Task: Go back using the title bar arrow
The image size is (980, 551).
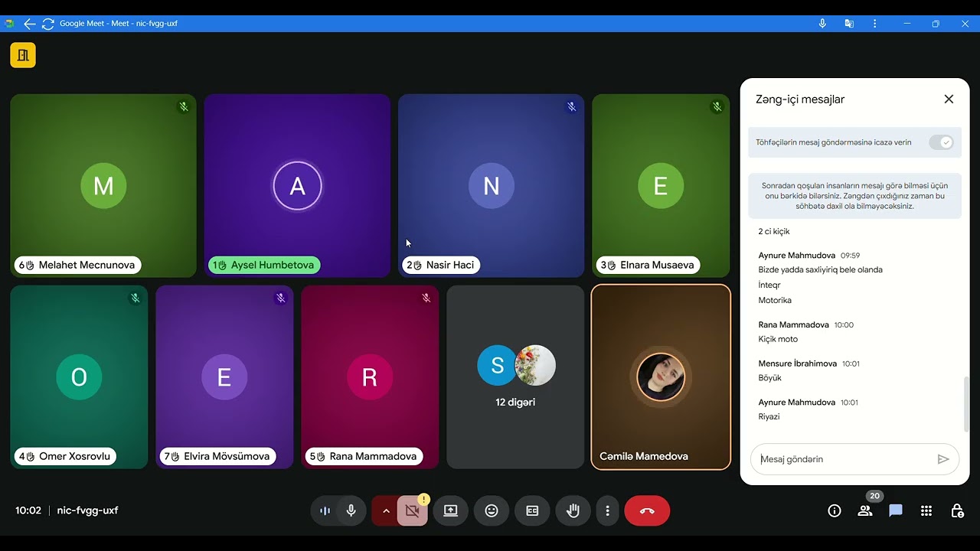Action: tap(30, 24)
